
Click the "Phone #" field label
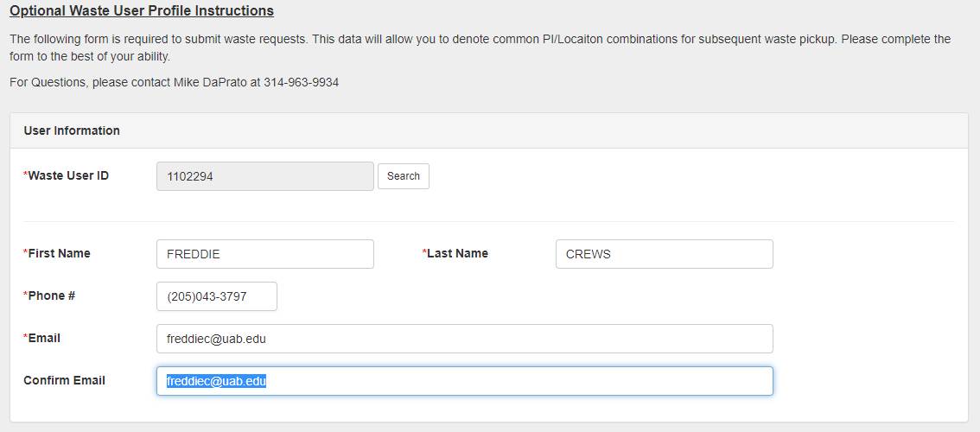pos(51,295)
